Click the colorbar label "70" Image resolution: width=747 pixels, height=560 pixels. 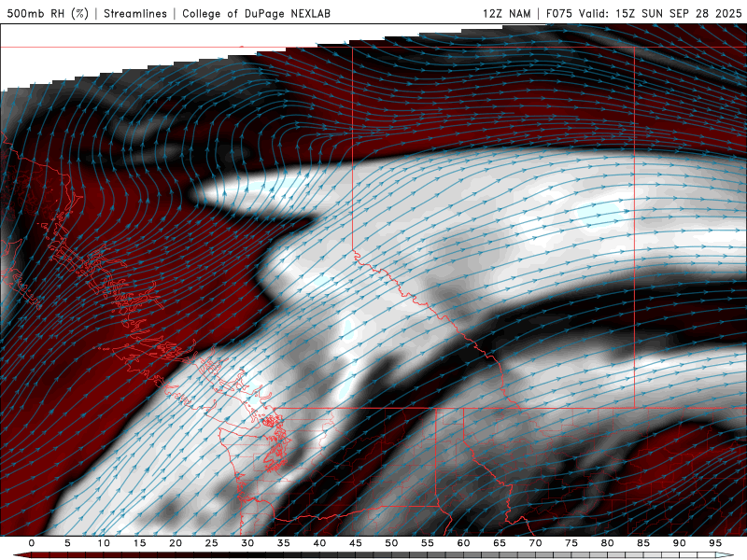(535, 543)
